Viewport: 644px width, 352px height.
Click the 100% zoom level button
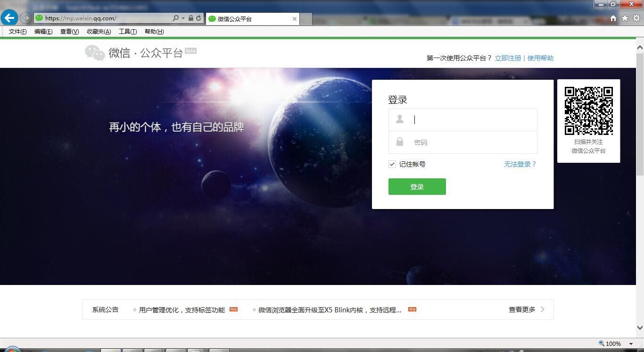click(x=610, y=344)
